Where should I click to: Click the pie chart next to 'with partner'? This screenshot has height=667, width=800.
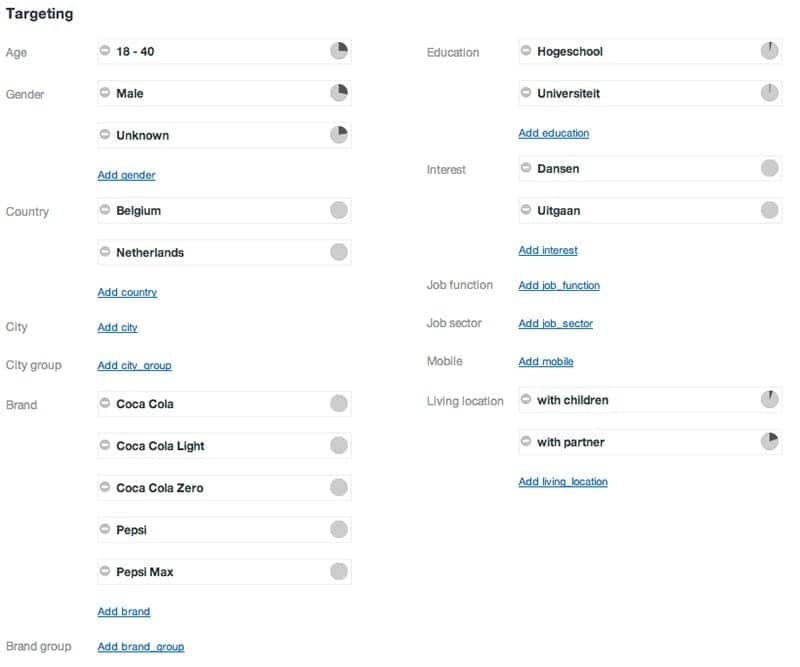click(x=767, y=442)
